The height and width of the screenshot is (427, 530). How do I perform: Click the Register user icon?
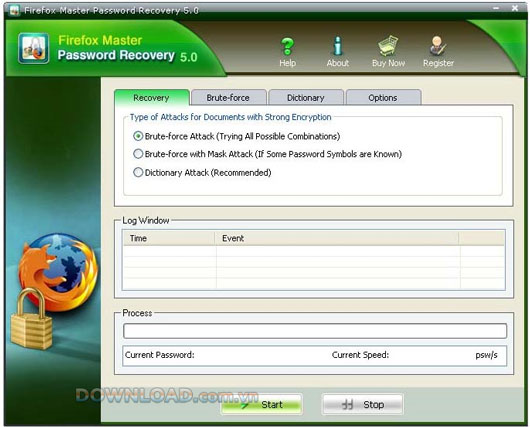438,46
